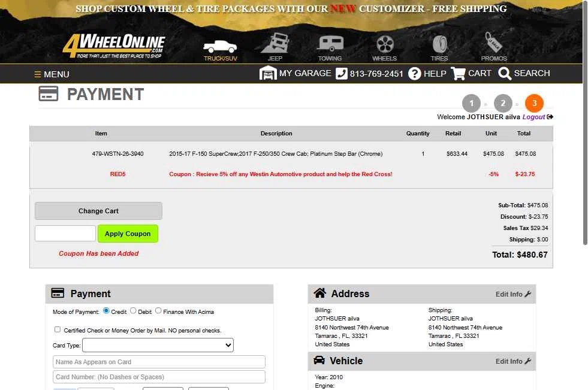Select the Jeep category icon

point(275,43)
